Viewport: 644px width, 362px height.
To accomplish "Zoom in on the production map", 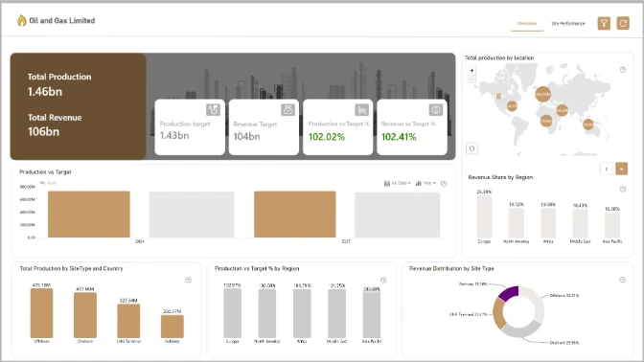I will pos(471,71).
